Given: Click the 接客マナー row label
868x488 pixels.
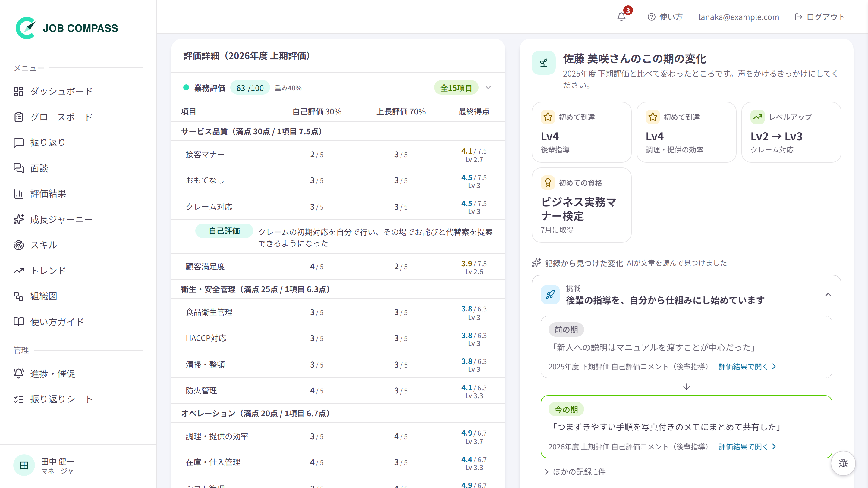Looking at the screenshot, I should (205, 154).
